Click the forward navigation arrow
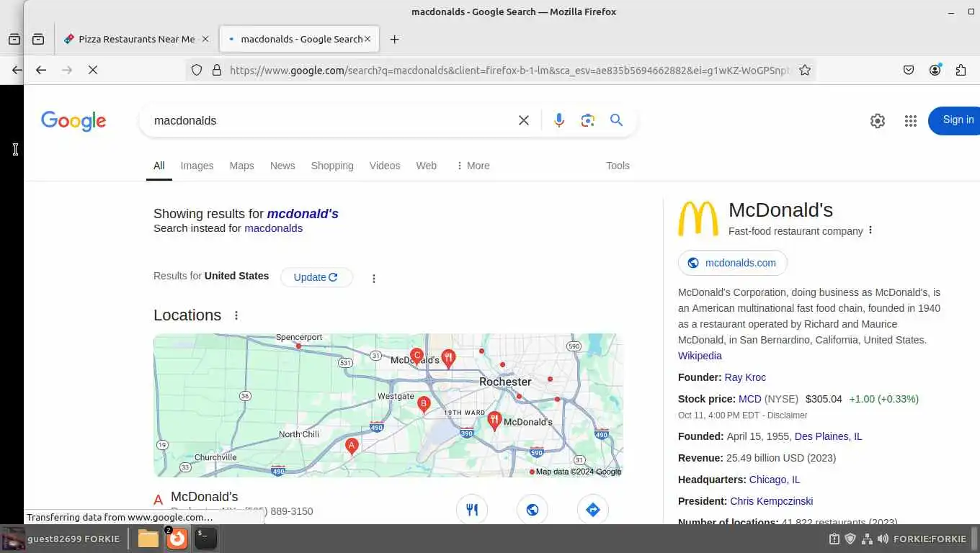 [x=67, y=70]
